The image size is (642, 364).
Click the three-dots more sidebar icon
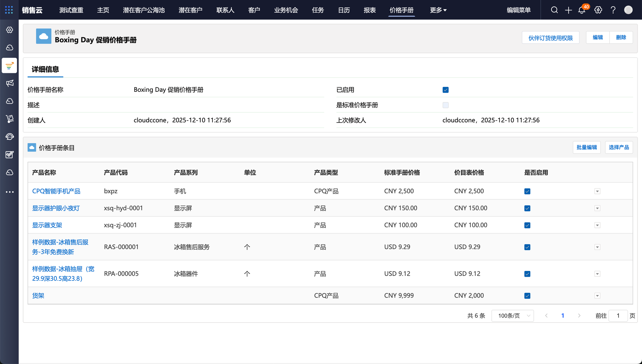tap(10, 192)
